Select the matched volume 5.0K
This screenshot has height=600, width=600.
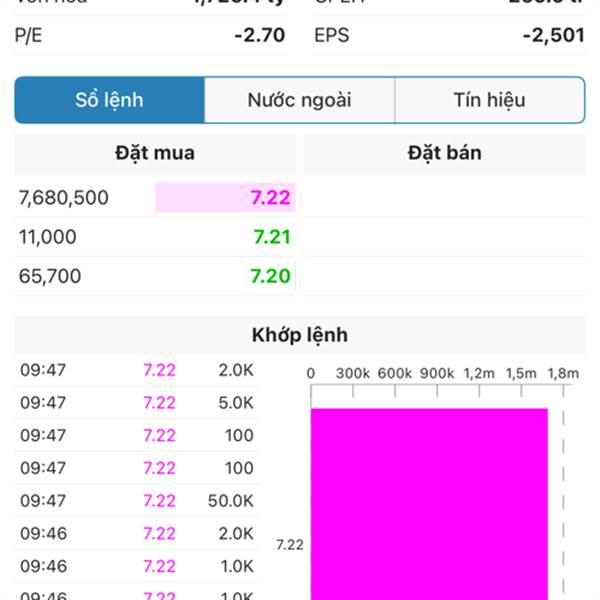pyautogui.click(x=236, y=403)
